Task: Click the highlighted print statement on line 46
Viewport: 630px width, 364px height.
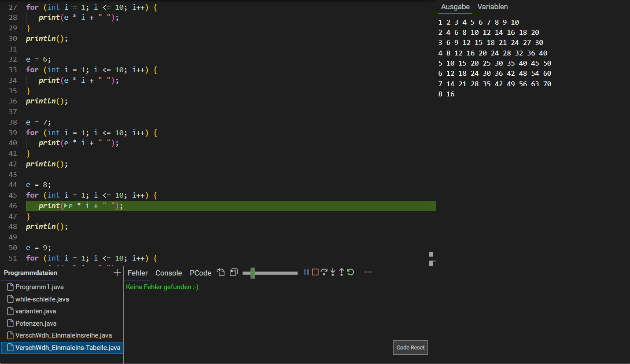Action: pos(81,206)
